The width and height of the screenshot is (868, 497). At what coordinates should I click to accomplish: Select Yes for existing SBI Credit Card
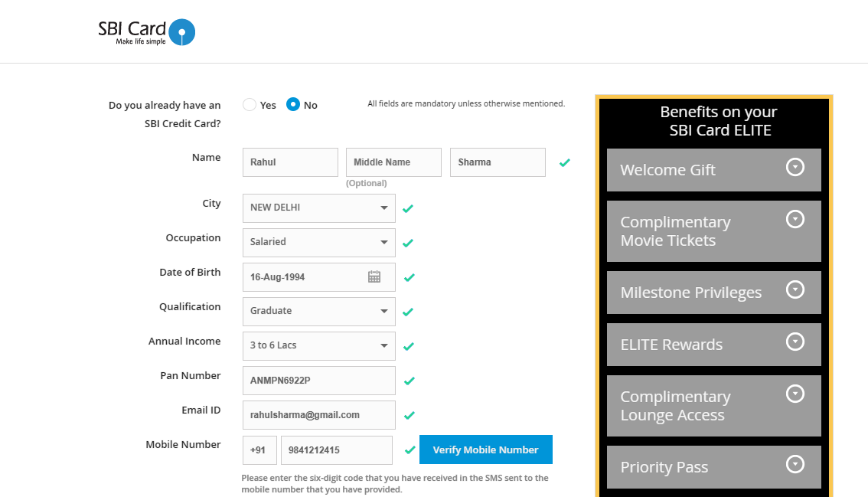click(249, 105)
